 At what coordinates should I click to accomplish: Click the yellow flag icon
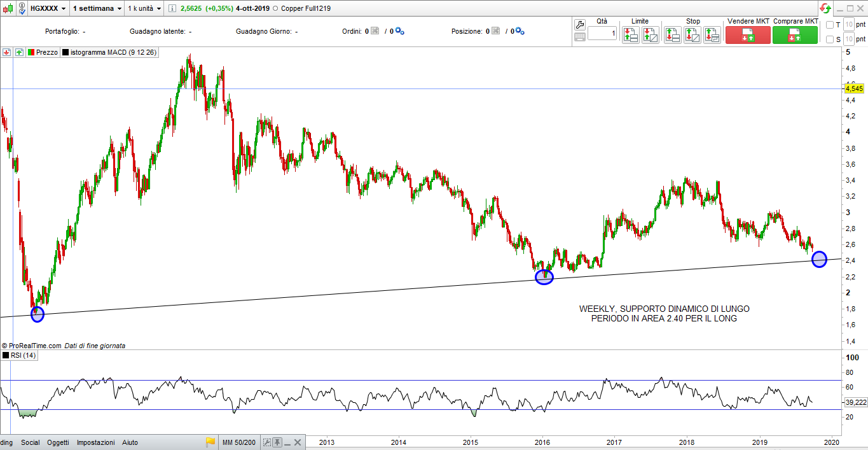tap(210, 442)
